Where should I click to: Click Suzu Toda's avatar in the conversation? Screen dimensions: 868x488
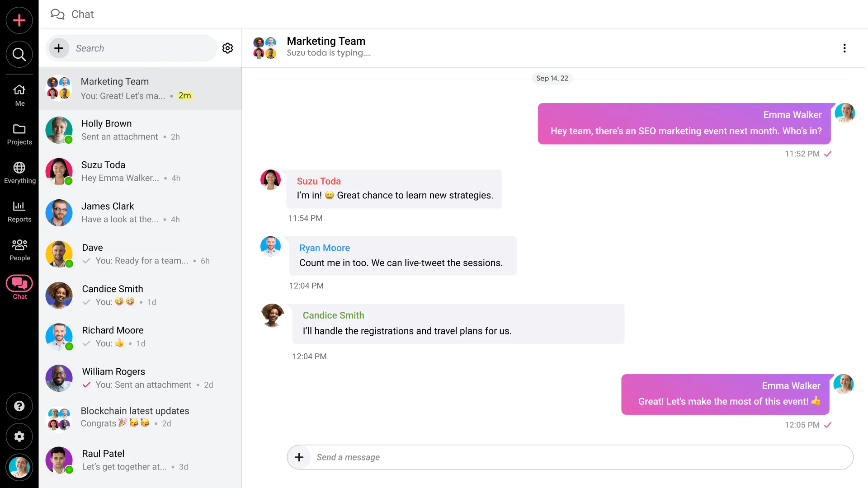coord(270,180)
